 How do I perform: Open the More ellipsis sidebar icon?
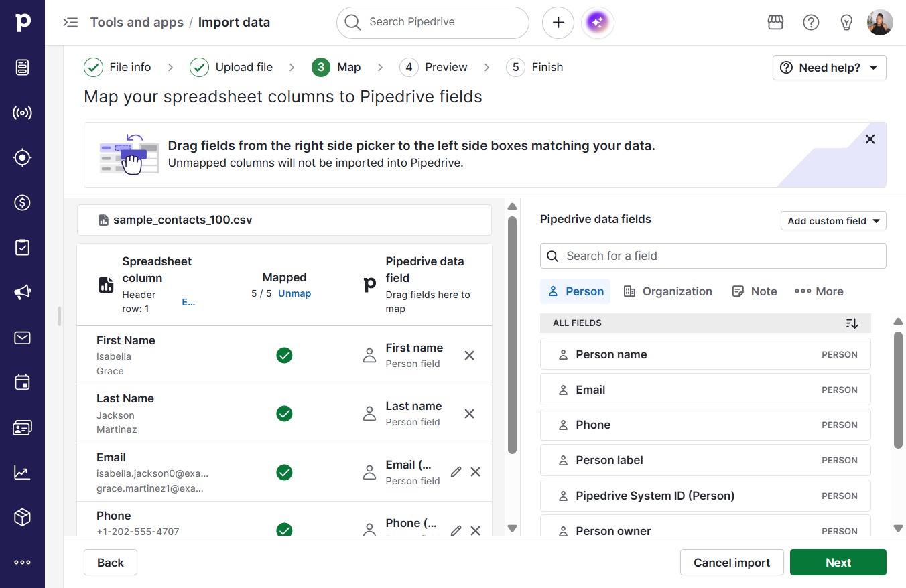point(22,563)
